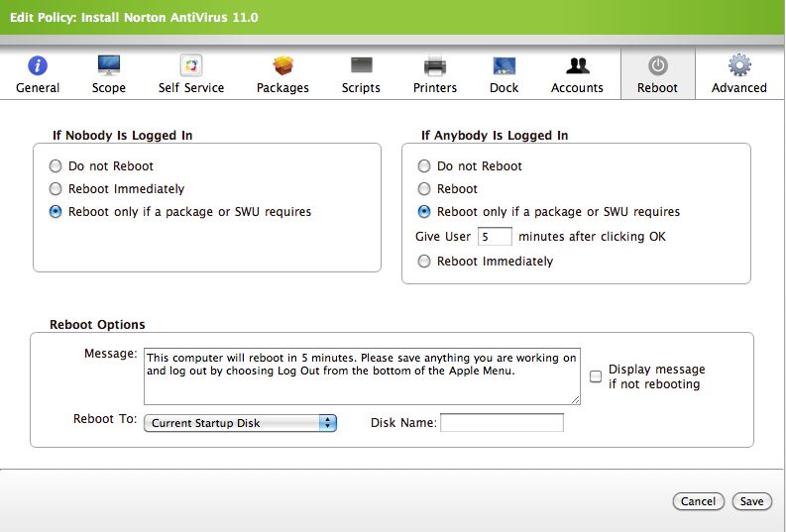The height and width of the screenshot is (532, 786).
Task: Switch to the General tab label
Action: tap(38, 87)
